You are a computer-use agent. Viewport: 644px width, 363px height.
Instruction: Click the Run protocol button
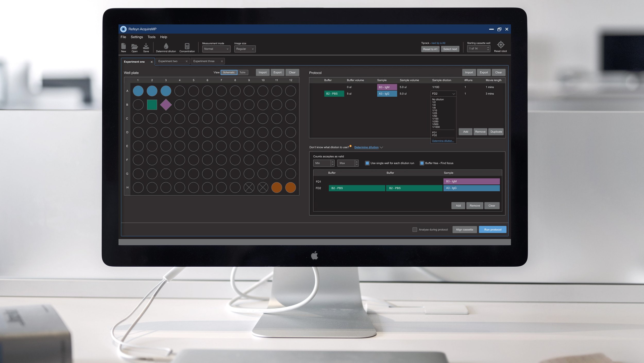click(x=492, y=230)
